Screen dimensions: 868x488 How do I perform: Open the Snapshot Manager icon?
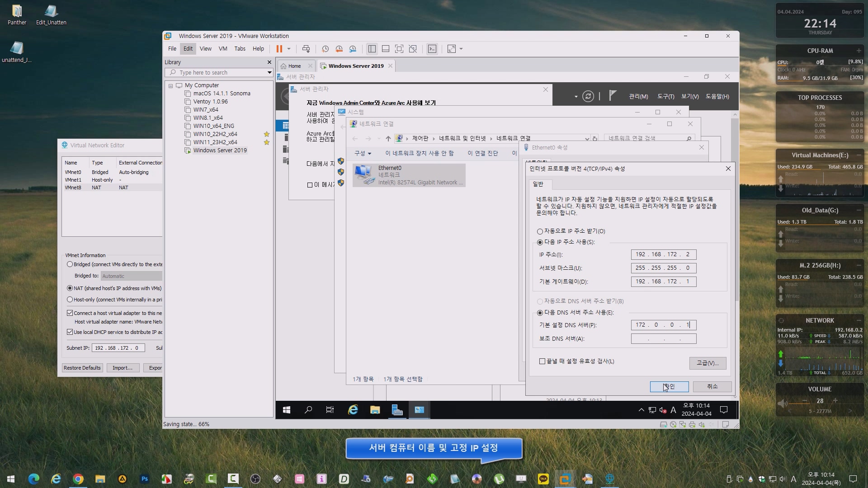[x=353, y=49]
